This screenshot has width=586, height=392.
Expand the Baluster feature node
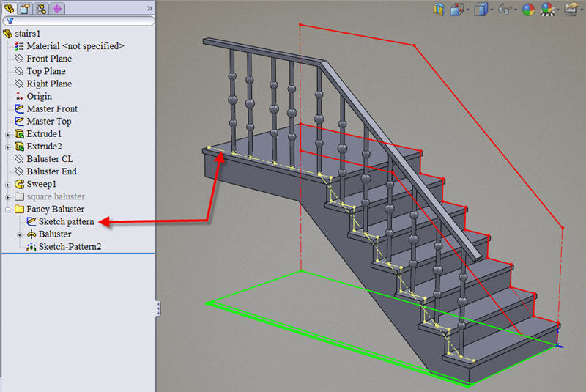[20, 235]
